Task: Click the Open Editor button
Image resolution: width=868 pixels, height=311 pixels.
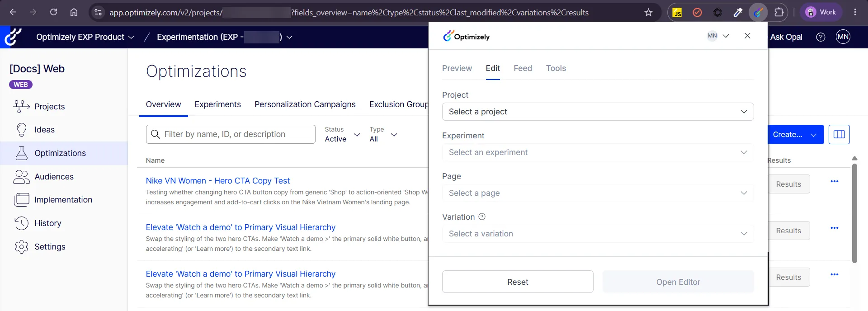Action: [678, 282]
